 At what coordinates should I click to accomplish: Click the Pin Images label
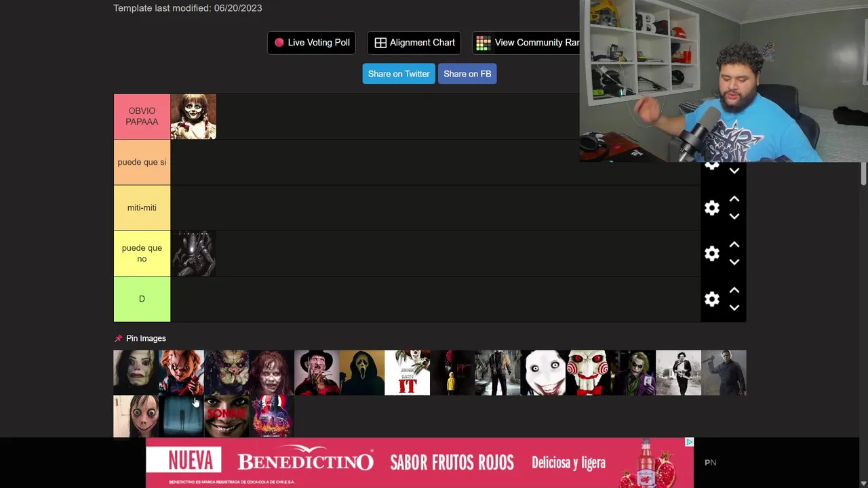pos(146,338)
